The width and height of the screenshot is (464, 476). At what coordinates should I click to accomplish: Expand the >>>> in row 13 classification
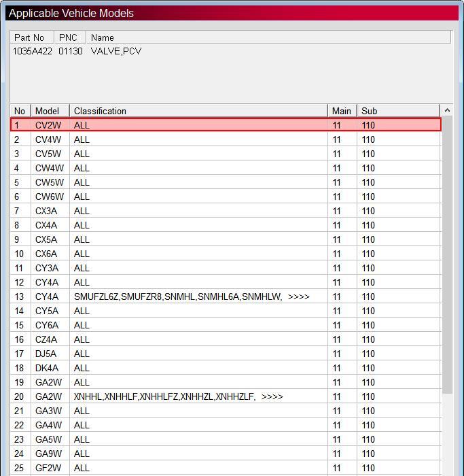click(299, 296)
